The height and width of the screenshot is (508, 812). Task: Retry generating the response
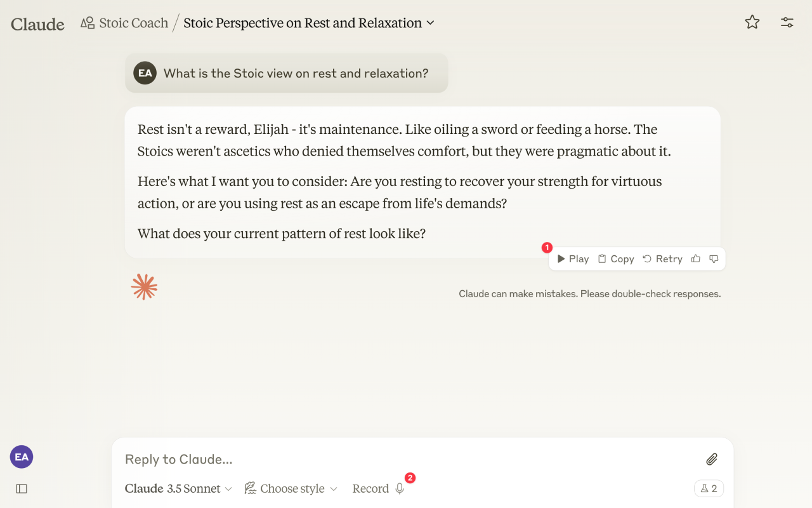click(x=662, y=258)
